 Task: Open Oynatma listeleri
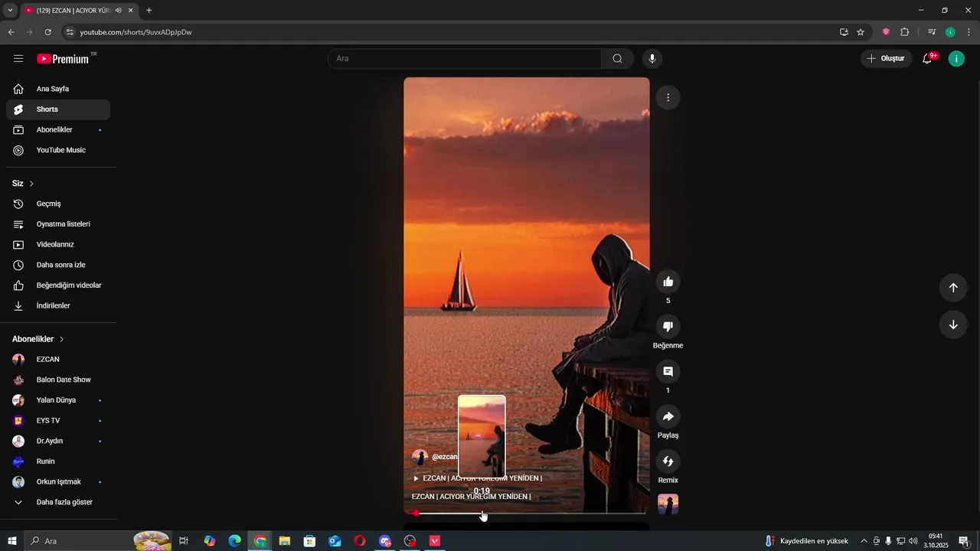pos(58,224)
